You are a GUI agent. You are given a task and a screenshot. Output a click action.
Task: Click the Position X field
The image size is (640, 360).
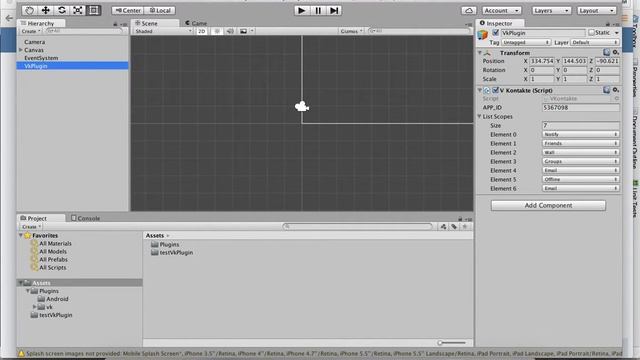coord(542,61)
